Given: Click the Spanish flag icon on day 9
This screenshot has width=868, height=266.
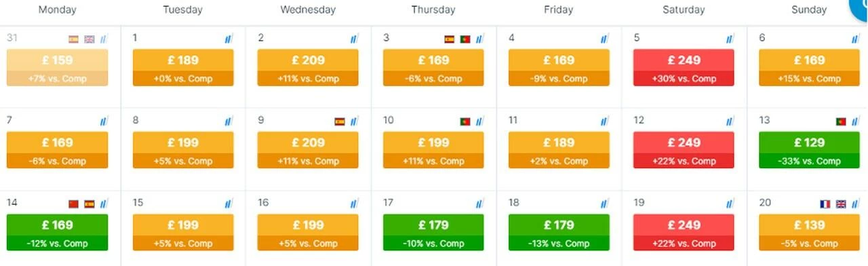Looking at the screenshot, I should [340, 122].
